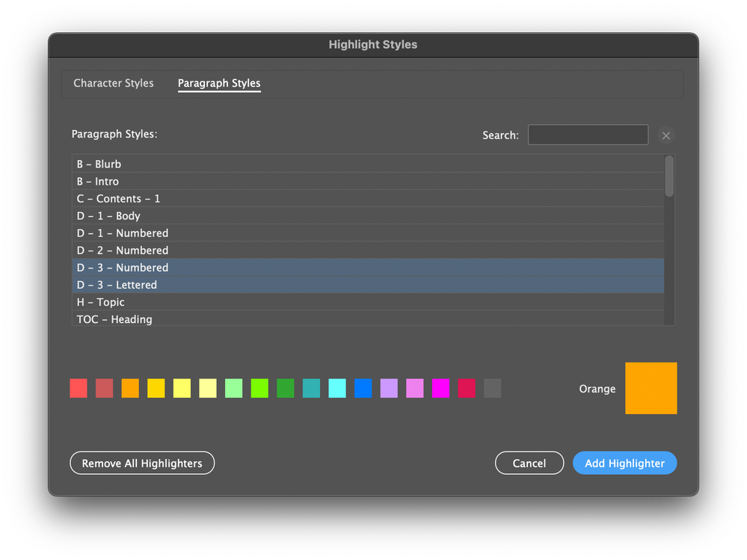Click the Add Highlighter button

pyautogui.click(x=624, y=463)
